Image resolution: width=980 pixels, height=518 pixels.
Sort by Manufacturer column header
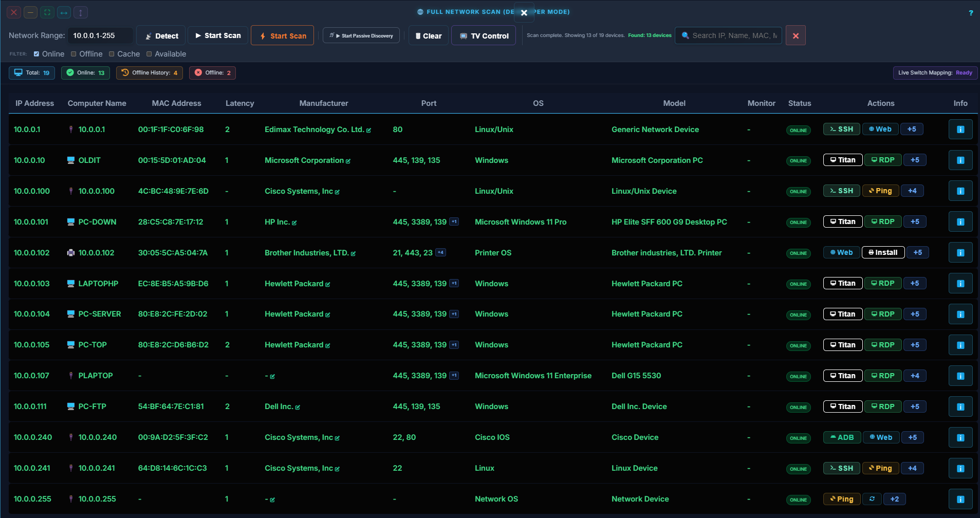point(324,103)
